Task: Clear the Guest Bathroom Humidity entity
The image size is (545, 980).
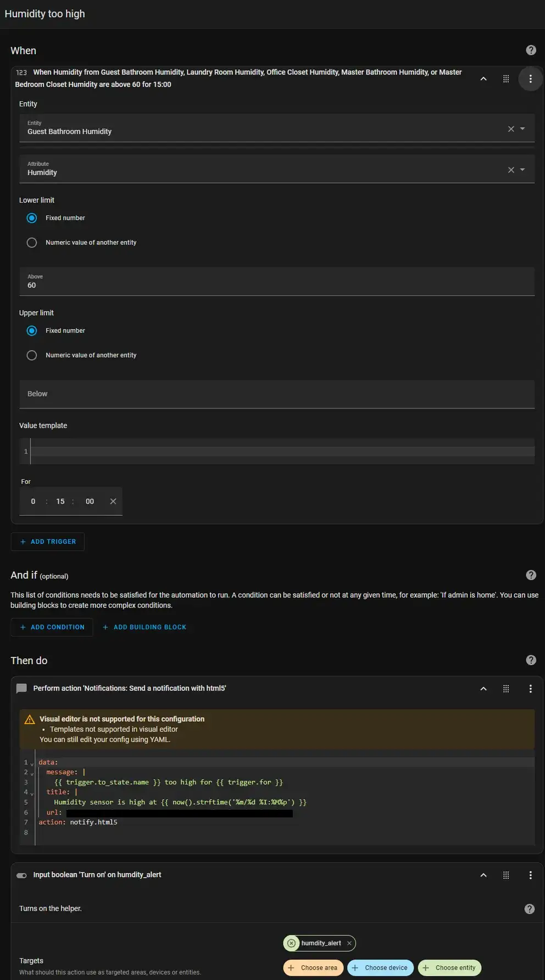Action: click(x=511, y=129)
